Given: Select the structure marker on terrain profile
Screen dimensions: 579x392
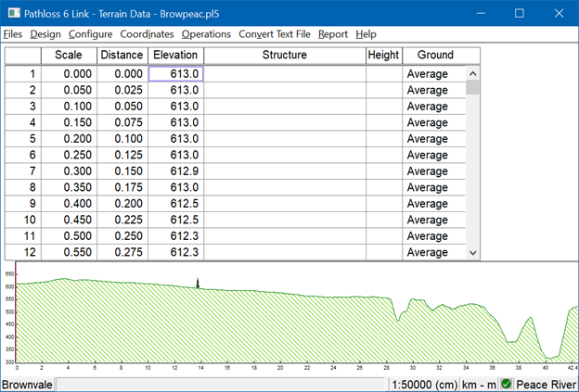Looking at the screenshot, I should 198,284.
